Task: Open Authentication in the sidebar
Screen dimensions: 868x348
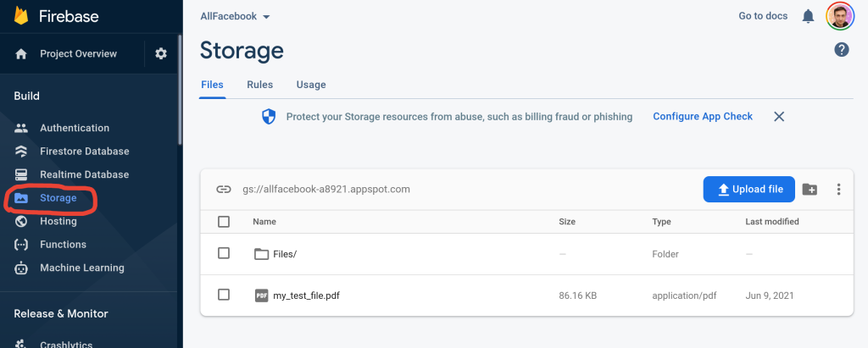Action: [x=75, y=128]
